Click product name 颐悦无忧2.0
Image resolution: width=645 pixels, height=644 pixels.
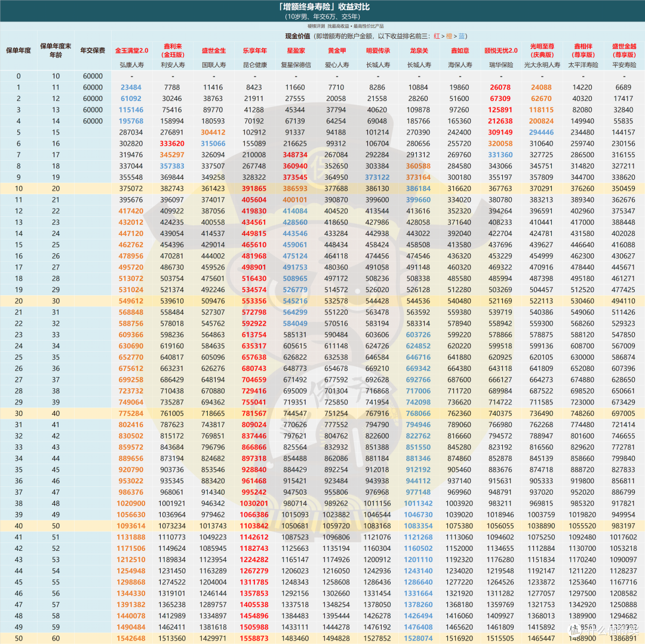point(501,51)
